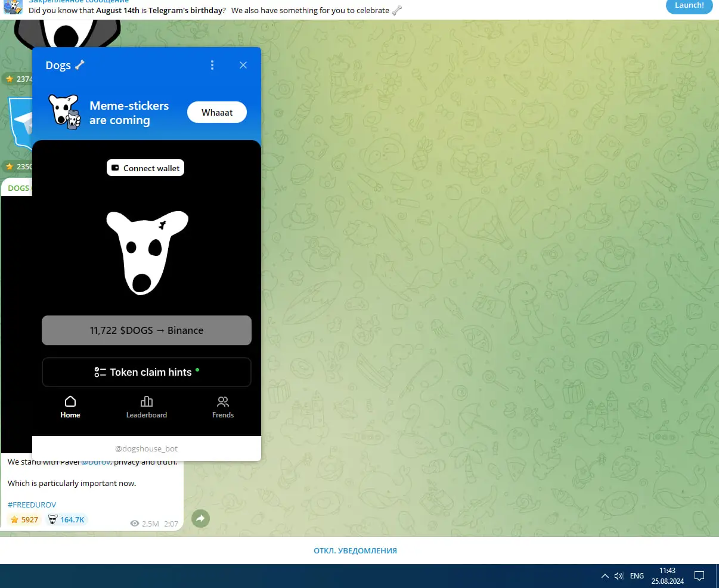Click the @dogshouse_bot label
The height and width of the screenshot is (588, 719).
point(147,448)
